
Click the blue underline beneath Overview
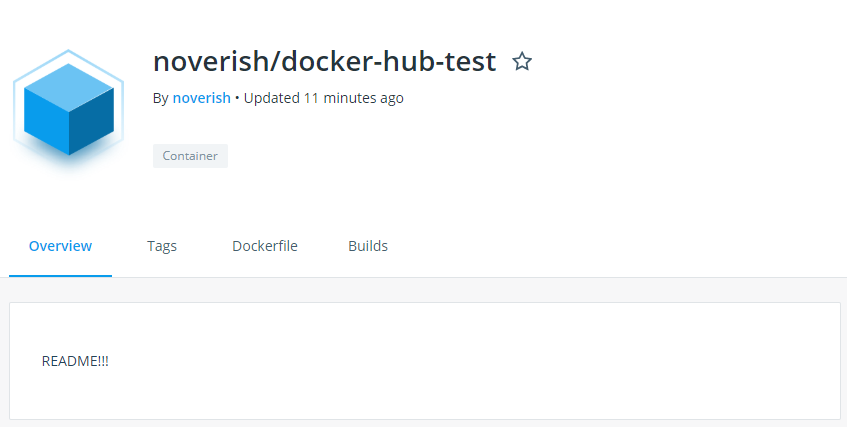(60, 275)
